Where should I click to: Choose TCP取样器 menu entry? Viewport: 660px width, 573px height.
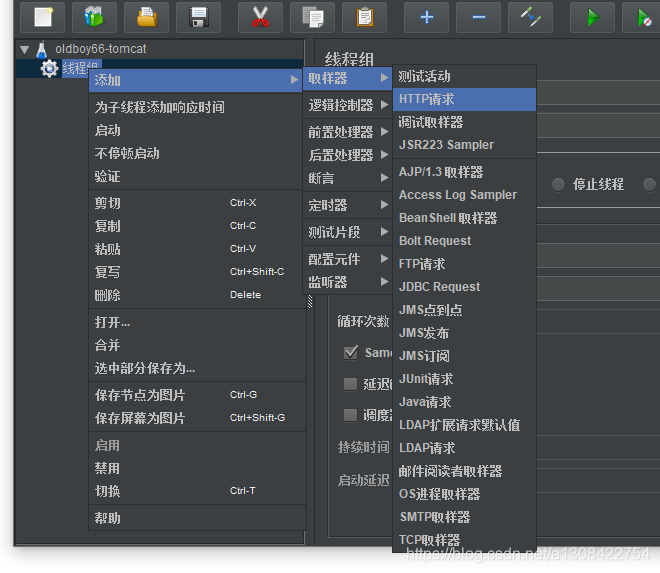coord(464,540)
